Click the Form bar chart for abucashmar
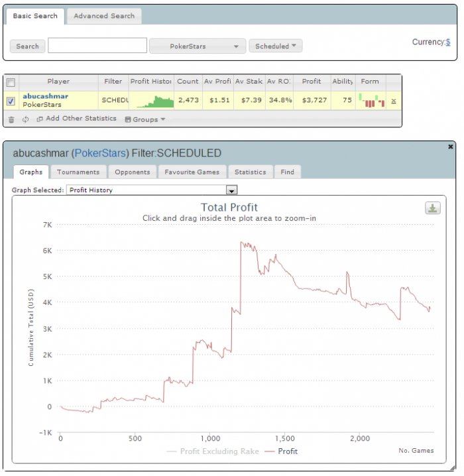464x476 pixels. [x=371, y=101]
